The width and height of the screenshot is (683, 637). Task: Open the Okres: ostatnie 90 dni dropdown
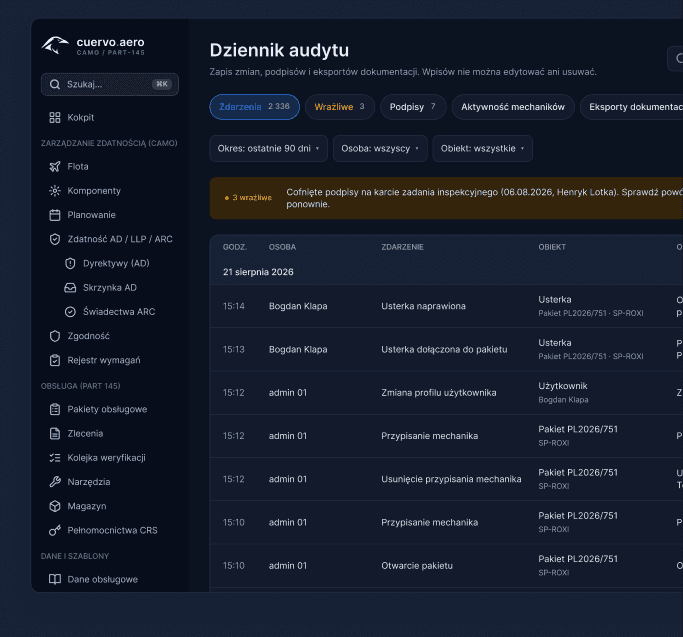point(268,149)
